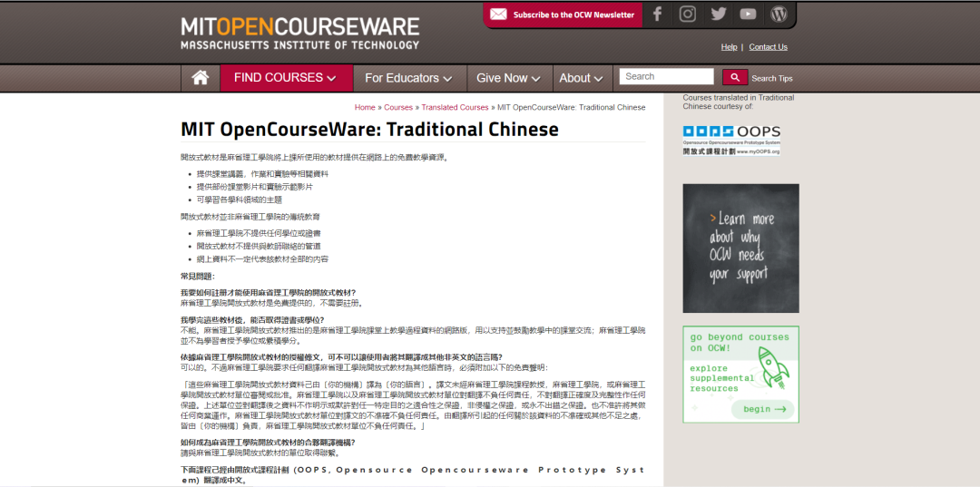Open the OCW YouTube icon
This screenshot has width=980, height=487.
[748, 15]
